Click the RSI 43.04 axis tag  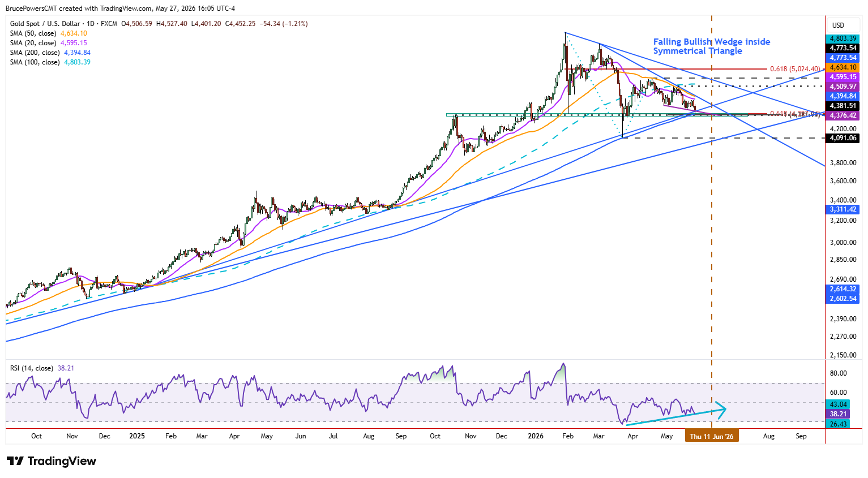[838, 404]
